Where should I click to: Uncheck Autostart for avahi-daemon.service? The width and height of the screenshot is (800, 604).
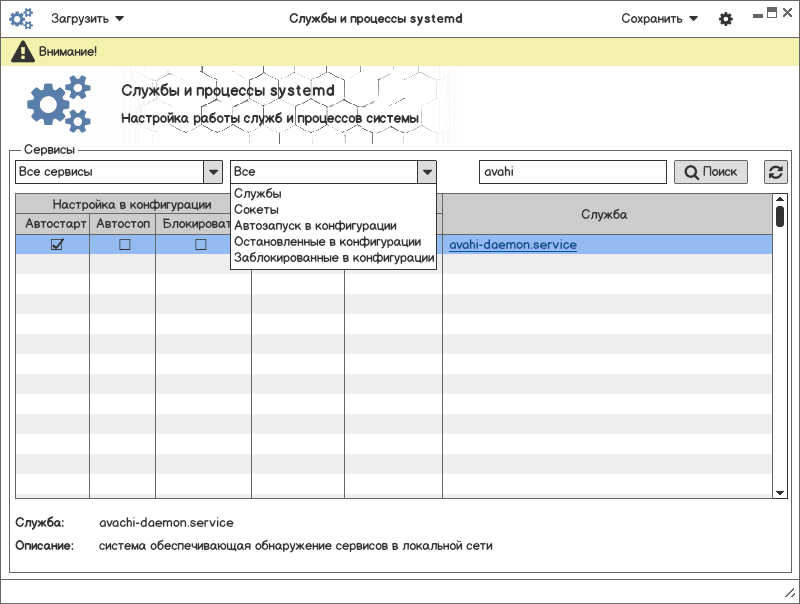tap(57, 244)
